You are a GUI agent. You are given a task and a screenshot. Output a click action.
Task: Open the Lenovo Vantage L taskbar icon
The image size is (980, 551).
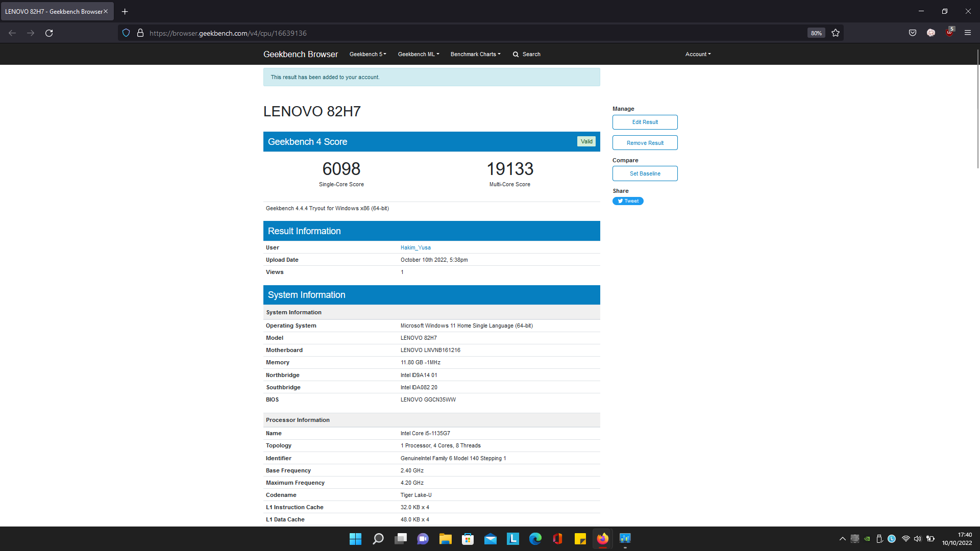click(x=513, y=539)
